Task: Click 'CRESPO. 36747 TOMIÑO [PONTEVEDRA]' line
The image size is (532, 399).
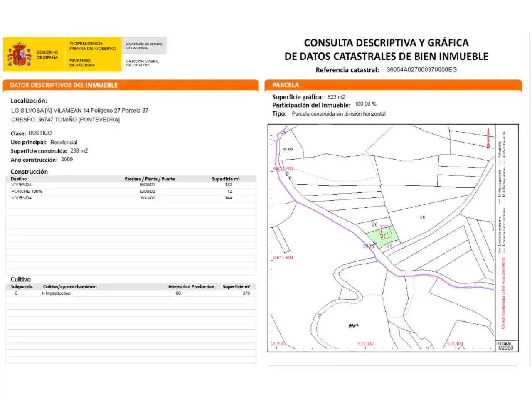Action: [x=65, y=120]
